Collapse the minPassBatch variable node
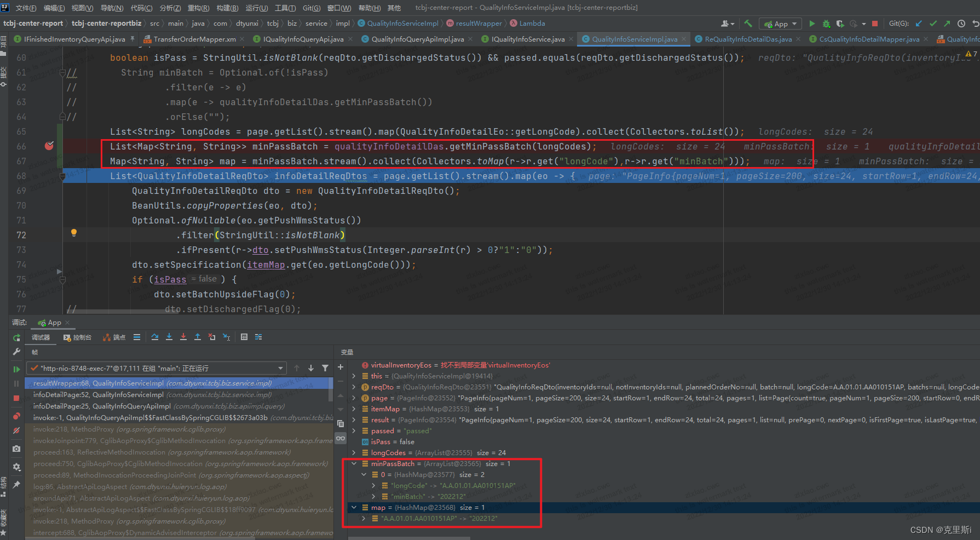 click(x=354, y=463)
